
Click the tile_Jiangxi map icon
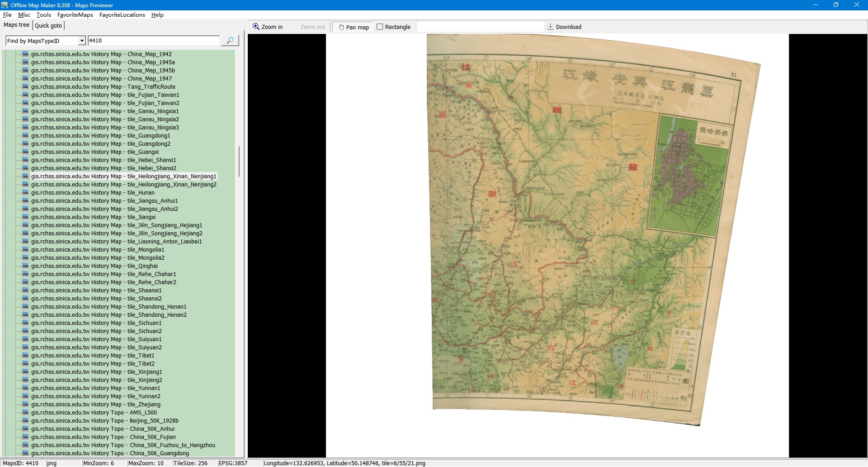[x=25, y=217]
